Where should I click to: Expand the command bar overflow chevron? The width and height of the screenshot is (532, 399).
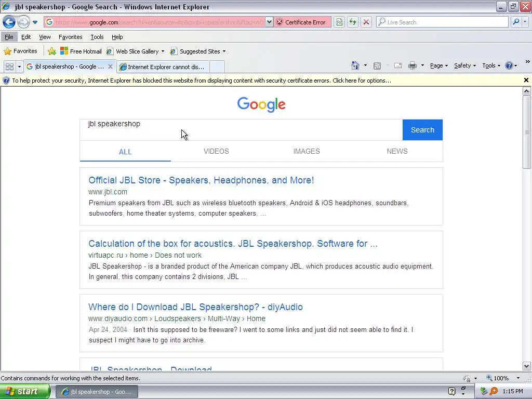[528, 62]
